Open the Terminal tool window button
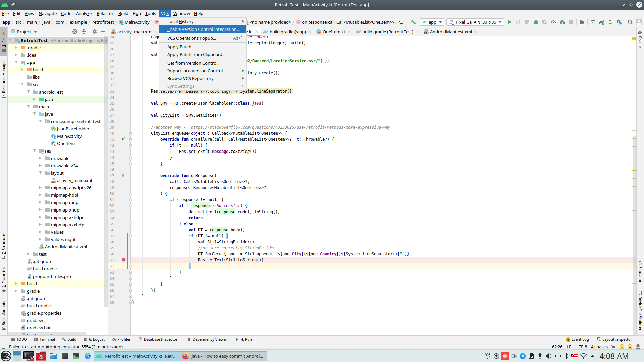 44,339
